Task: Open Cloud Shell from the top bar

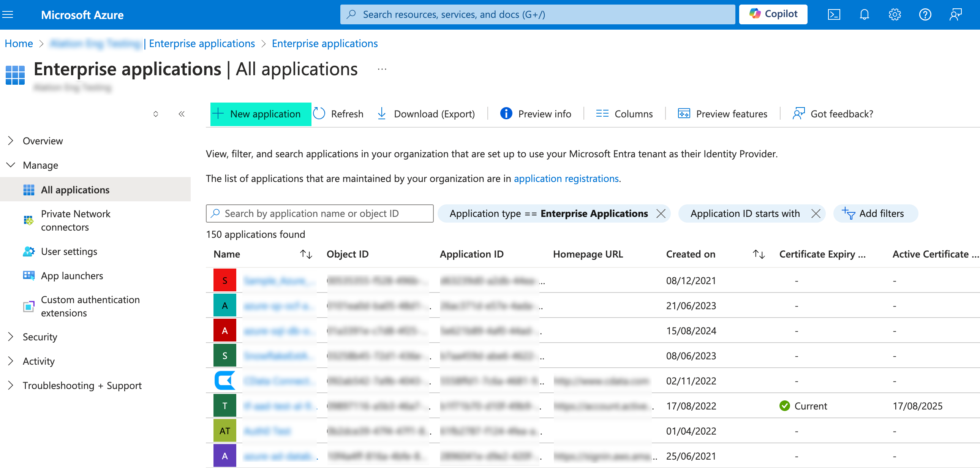Action: pyautogui.click(x=834, y=14)
